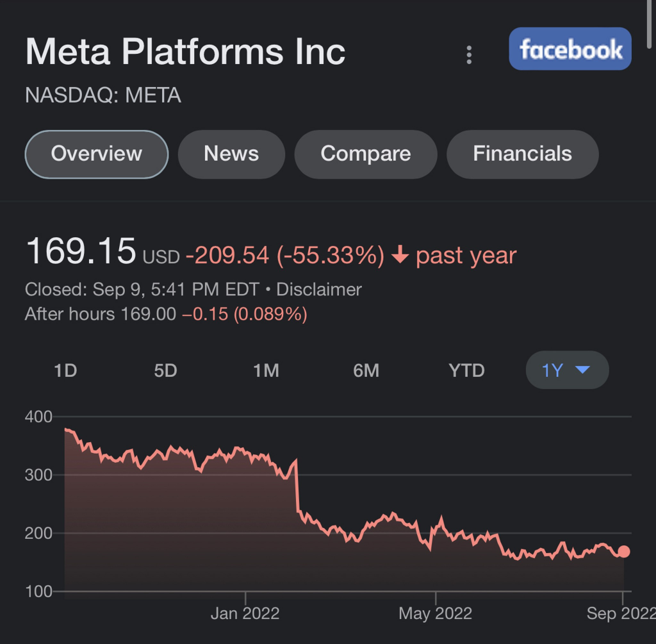Click the Jan 2022 axis label

[x=245, y=613]
